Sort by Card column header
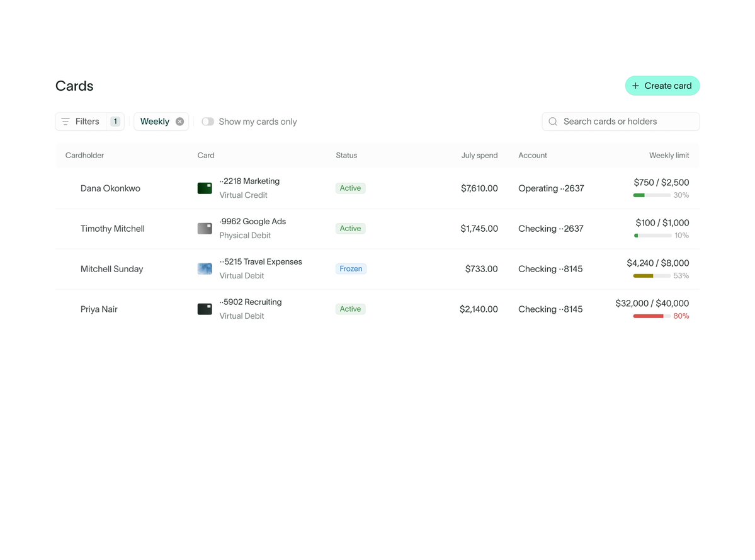The width and height of the screenshot is (755, 560). [x=206, y=156]
